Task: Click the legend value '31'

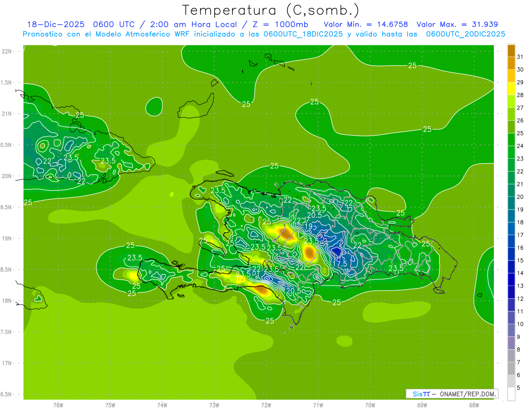Action: point(520,57)
